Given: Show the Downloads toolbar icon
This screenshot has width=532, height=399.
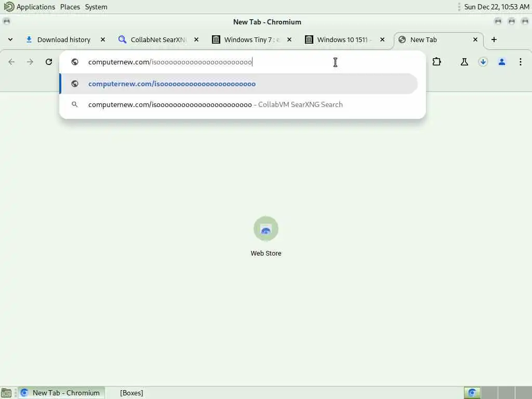Looking at the screenshot, I should [x=483, y=62].
